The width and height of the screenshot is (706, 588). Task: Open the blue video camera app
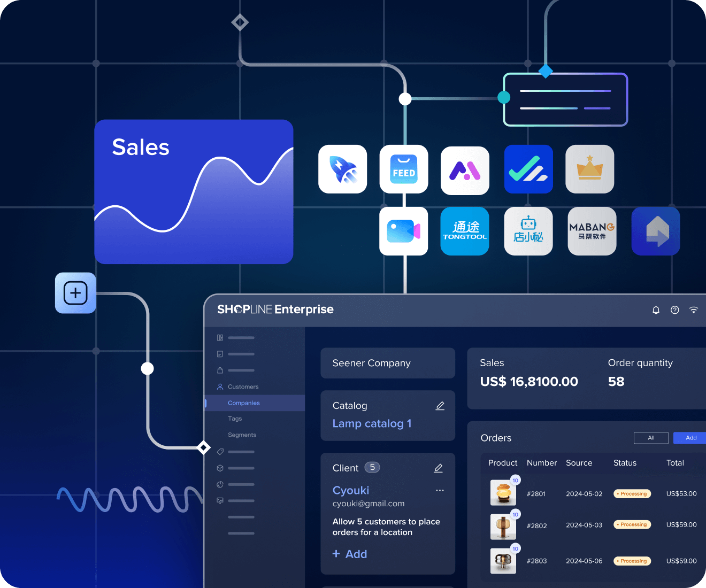click(404, 231)
